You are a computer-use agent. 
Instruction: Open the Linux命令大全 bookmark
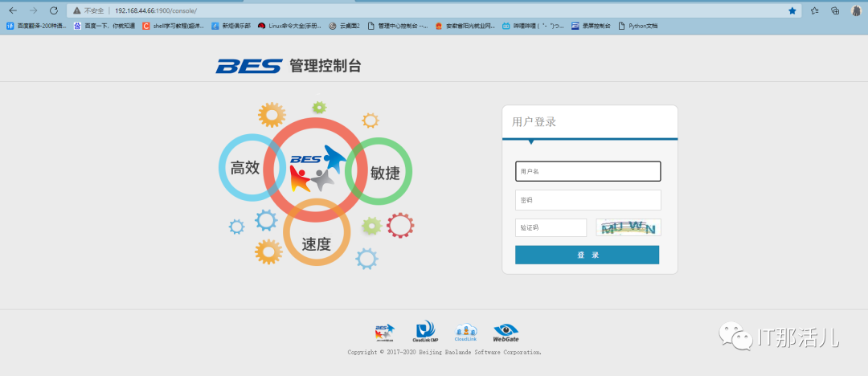pos(289,26)
